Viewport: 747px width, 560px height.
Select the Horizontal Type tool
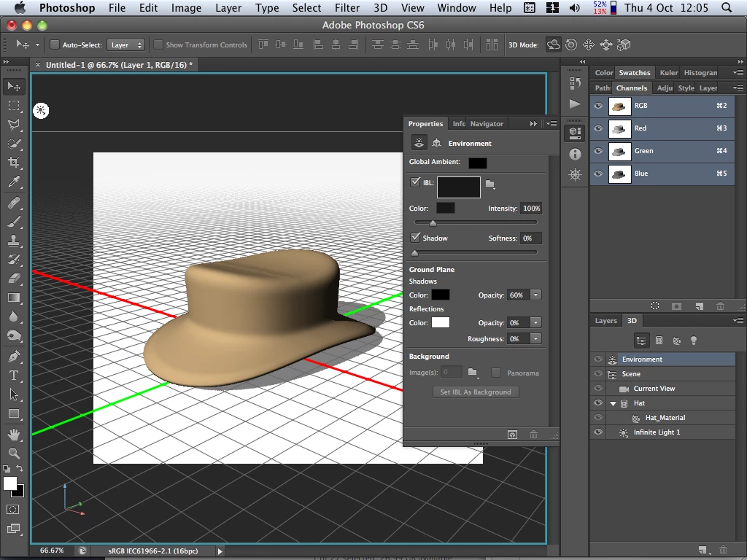[x=14, y=376]
